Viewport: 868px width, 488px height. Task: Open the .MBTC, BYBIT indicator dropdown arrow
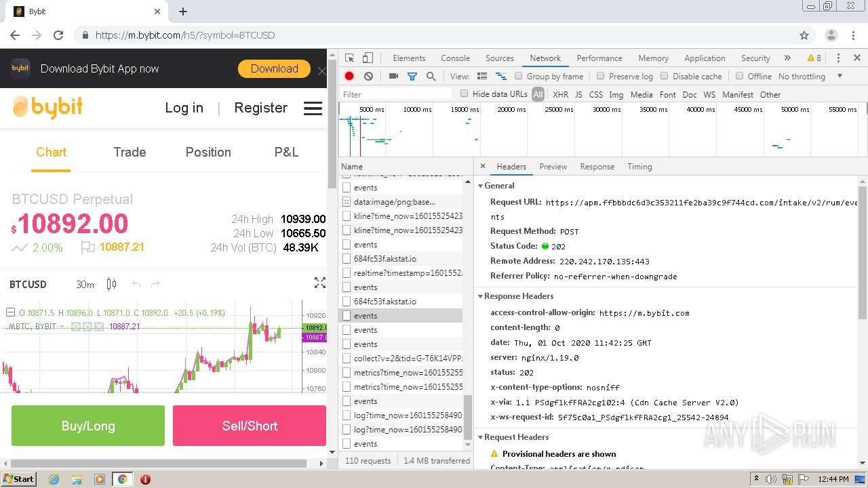point(62,327)
